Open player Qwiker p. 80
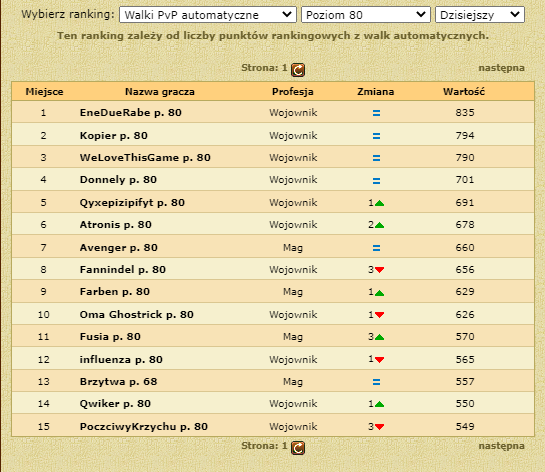 [115, 404]
